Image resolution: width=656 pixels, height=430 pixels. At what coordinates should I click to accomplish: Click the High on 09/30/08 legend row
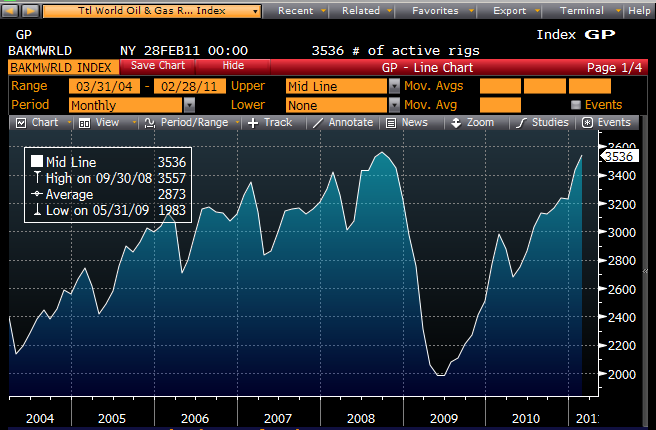[109, 178]
